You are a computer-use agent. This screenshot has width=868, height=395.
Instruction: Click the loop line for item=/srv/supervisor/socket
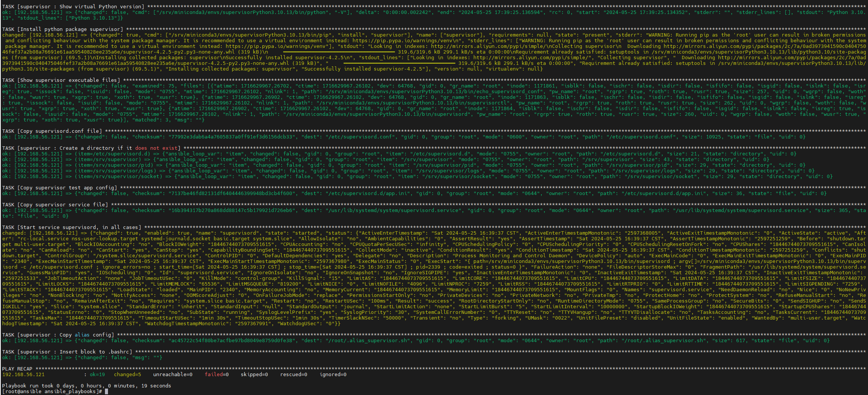(x=417, y=176)
